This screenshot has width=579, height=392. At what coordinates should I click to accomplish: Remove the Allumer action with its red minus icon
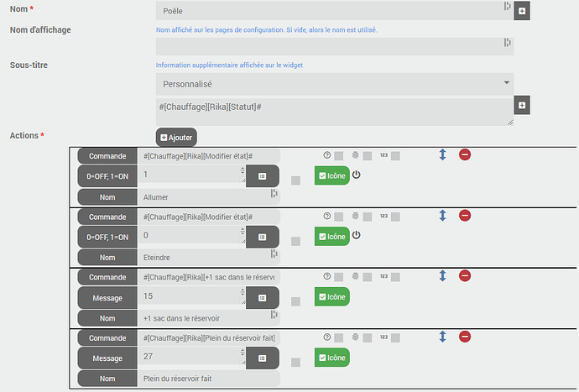(x=465, y=155)
